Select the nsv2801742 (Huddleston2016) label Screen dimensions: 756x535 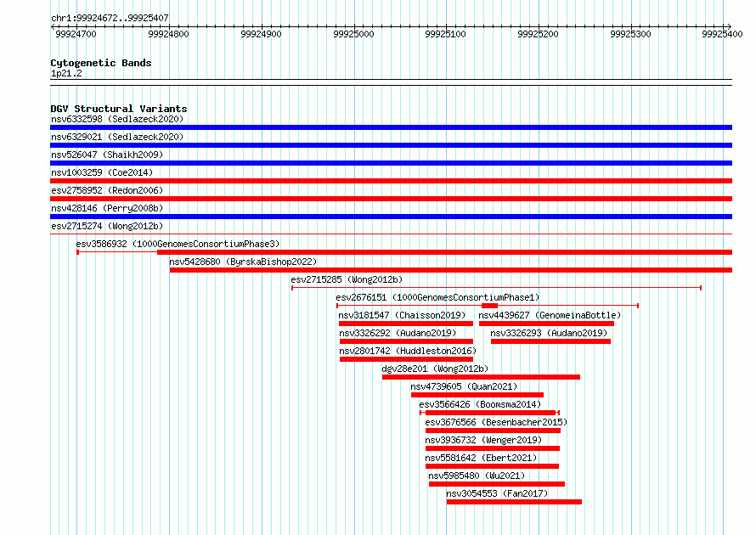click(408, 351)
